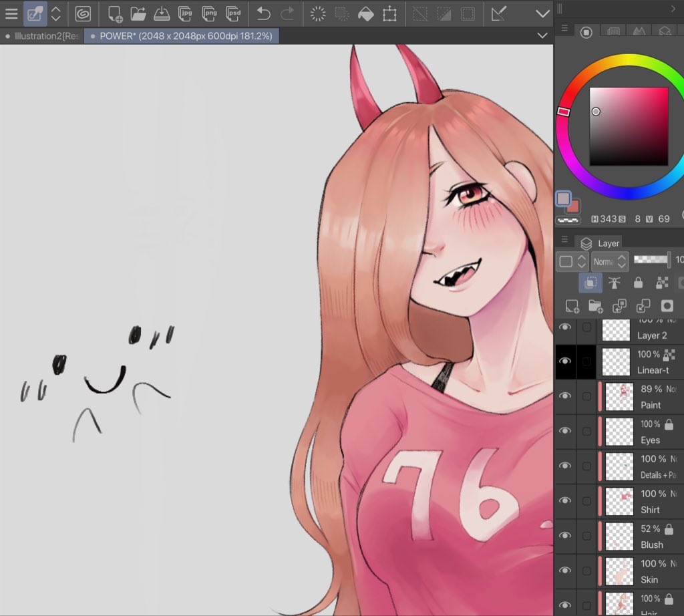Click the Blush layer name
Screen dimensions: 684x616
(652, 545)
